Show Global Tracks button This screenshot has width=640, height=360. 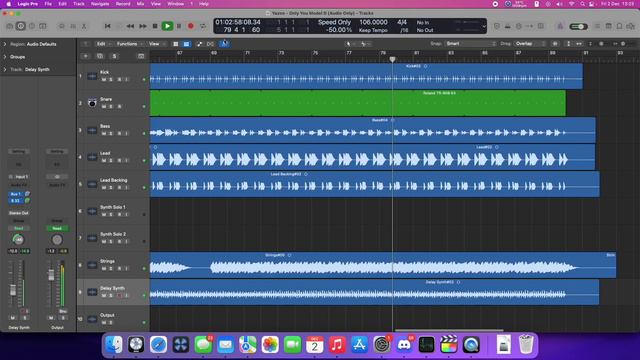pyautogui.click(x=141, y=56)
